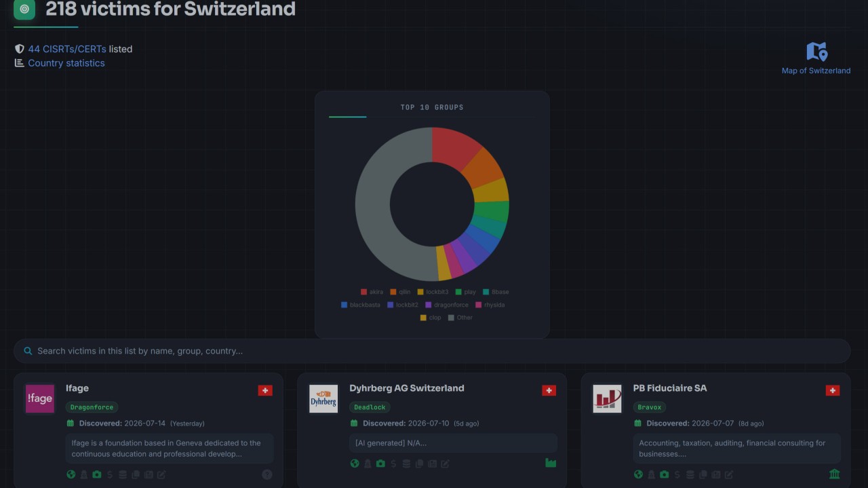Screen dimensions: 868x488
Task: Select the Dragonforce group tag on Ifage
Action: (x=92, y=407)
